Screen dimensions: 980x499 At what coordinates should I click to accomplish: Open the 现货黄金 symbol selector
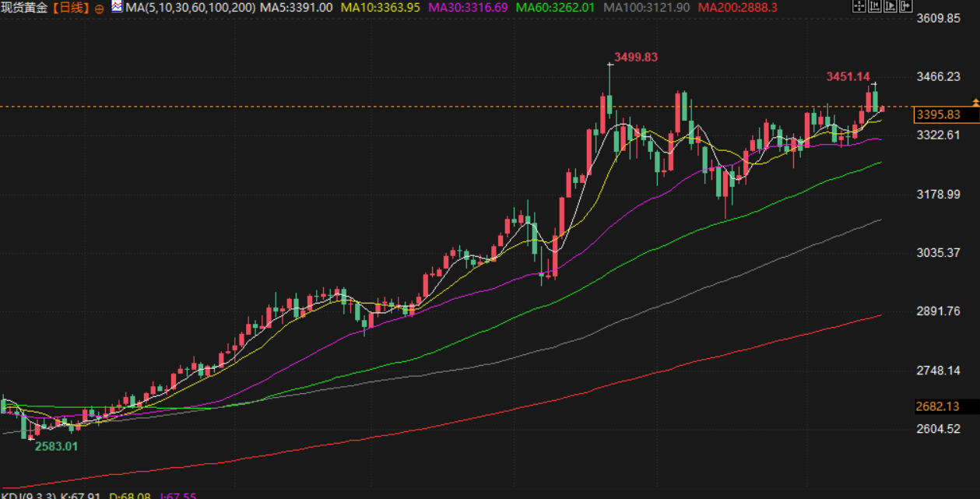(x=23, y=8)
